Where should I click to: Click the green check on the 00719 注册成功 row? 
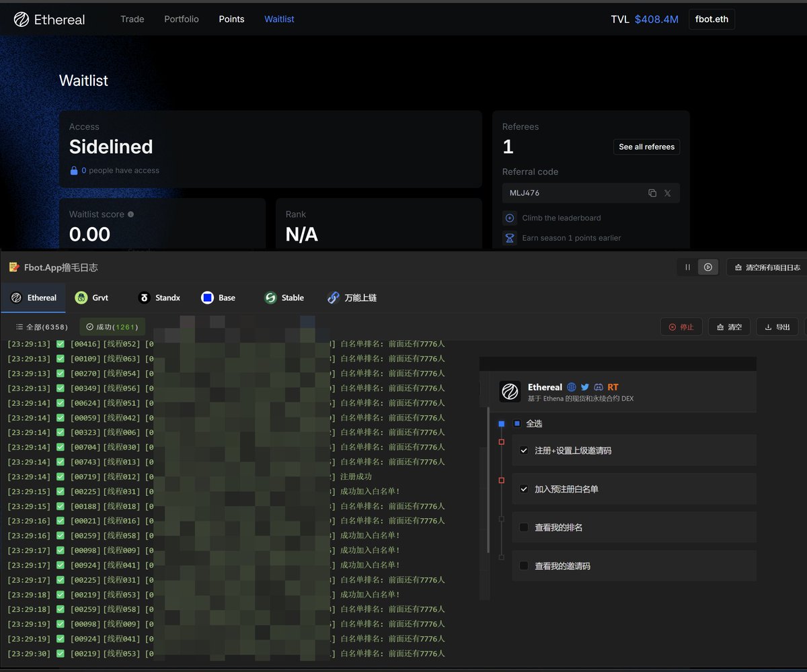(61, 476)
